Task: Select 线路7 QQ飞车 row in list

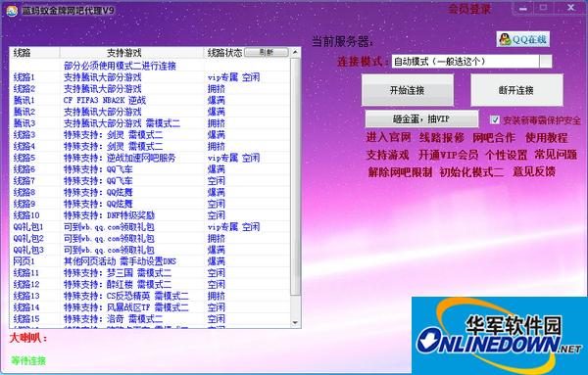Action: click(150, 181)
